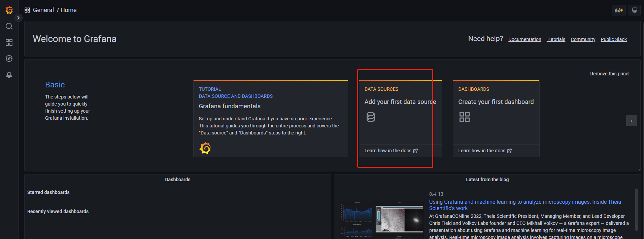644x239 pixels.
Task: Open the search dashboards icon
Action: [x=9, y=26]
